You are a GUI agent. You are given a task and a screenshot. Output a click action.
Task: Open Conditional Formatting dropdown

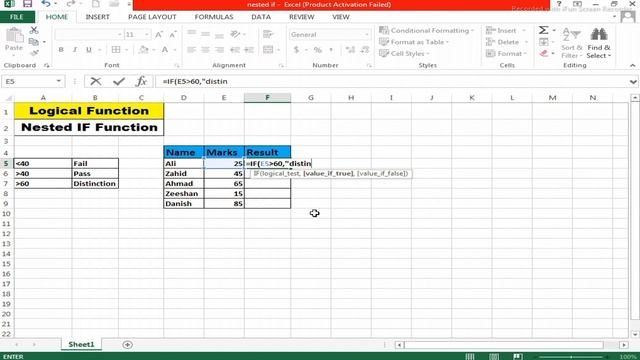pos(427,31)
